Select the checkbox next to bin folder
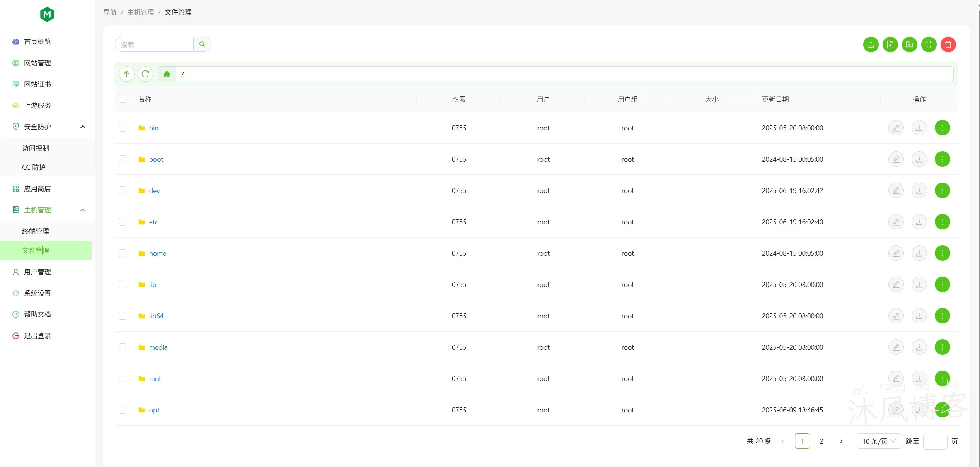 coord(123,128)
